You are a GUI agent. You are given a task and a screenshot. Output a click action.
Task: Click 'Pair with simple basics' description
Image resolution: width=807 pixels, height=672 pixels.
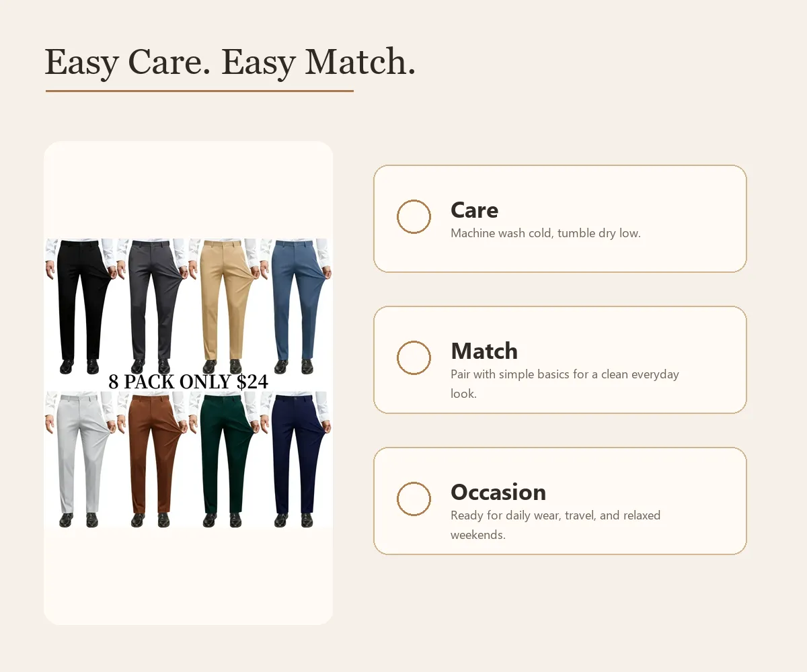coord(565,384)
